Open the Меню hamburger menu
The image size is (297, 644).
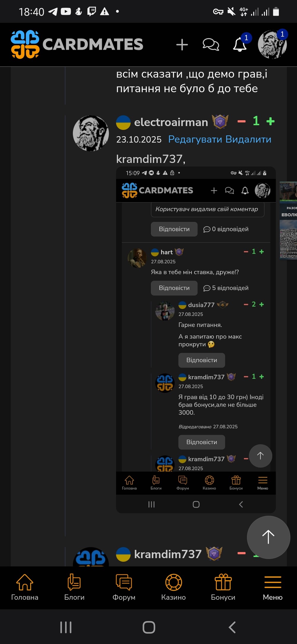[273, 587]
